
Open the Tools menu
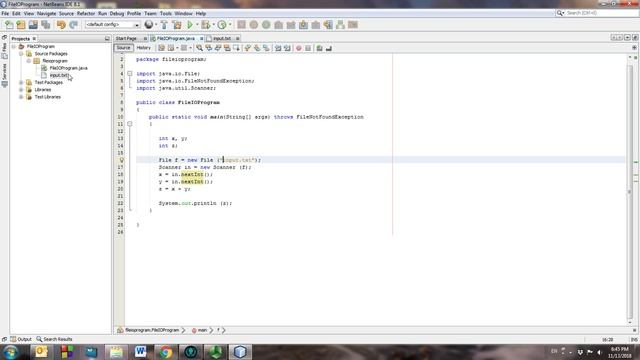click(x=165, y=13)
